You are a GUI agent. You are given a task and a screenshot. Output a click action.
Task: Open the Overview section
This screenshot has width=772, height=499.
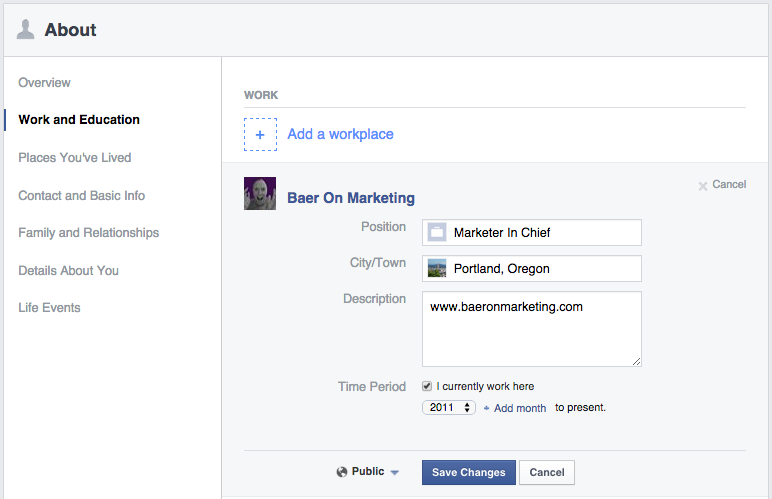coord(45,82)
